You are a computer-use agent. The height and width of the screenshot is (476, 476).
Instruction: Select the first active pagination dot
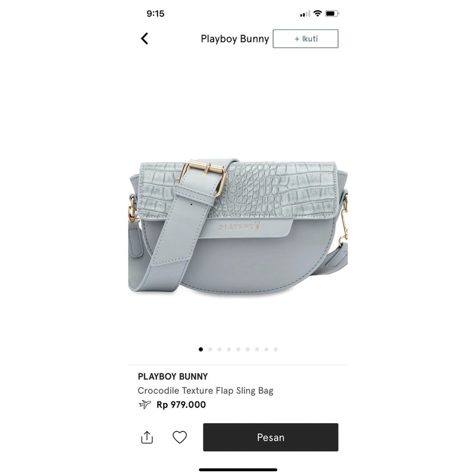(x=201, y=349)
